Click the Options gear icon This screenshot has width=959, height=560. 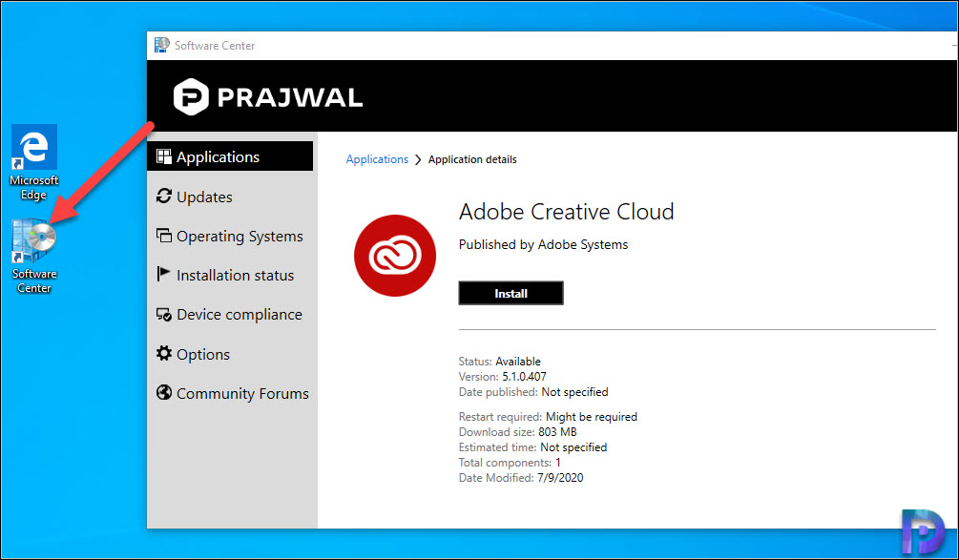point(164,353)
